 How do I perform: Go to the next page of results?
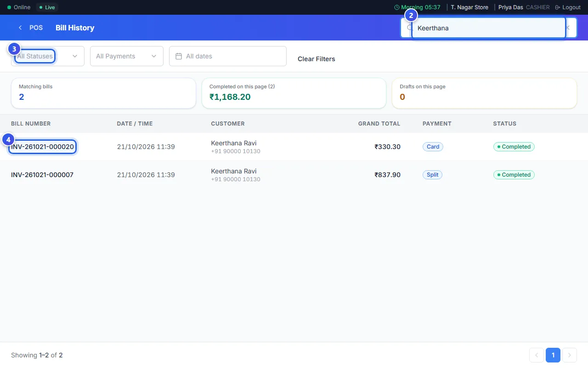pos(570,355)
